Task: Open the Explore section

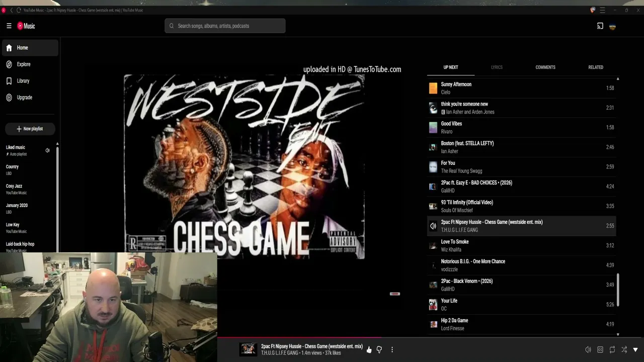Action: coord(30,64)
